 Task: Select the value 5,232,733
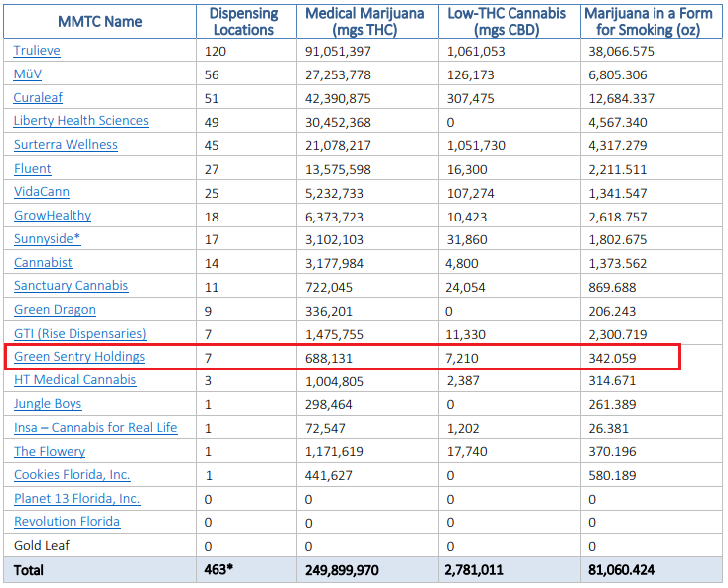point(334,193)
